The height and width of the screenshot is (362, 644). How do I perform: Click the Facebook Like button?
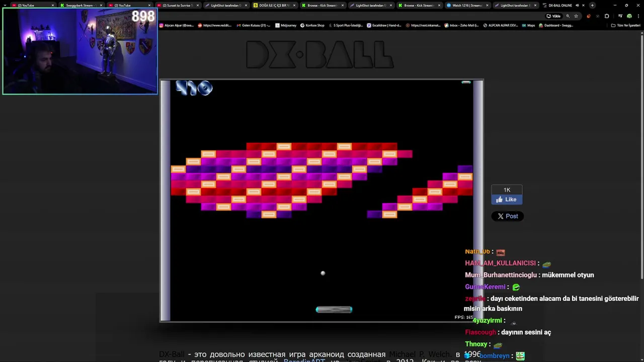[x=507, y=200]
